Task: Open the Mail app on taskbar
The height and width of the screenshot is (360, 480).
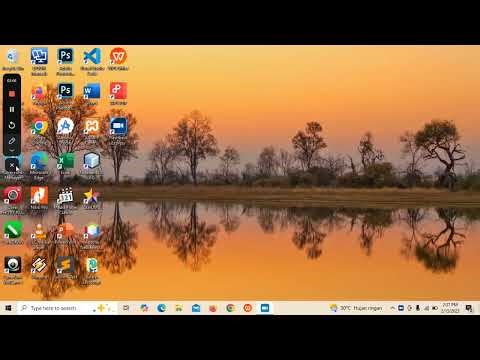Action: point(196,308)
